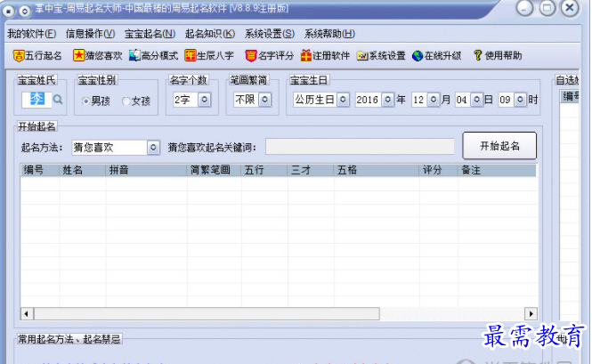Click the left scroll arrow of results table
Image resolution: width=592 pixels, height=364 pixels.
(27, 314)
